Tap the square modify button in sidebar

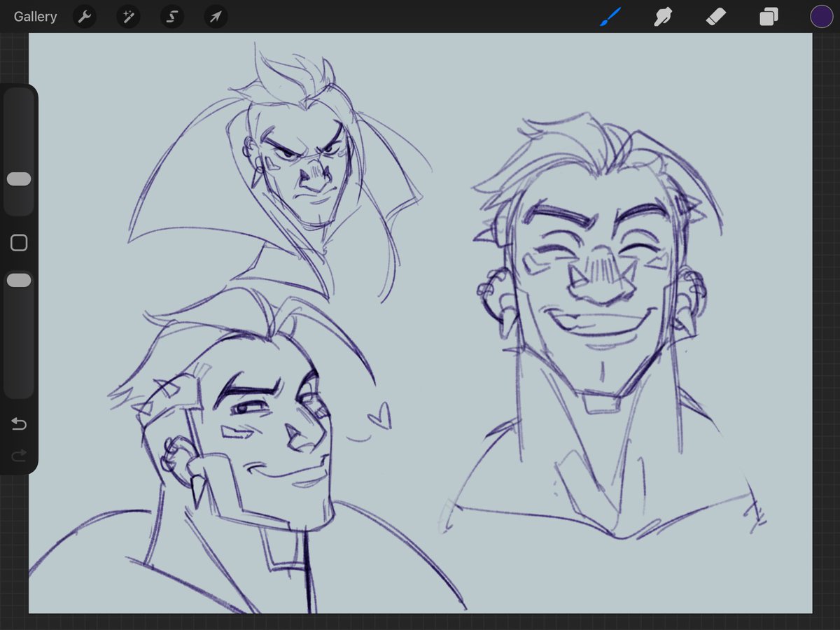coord(19,243)
